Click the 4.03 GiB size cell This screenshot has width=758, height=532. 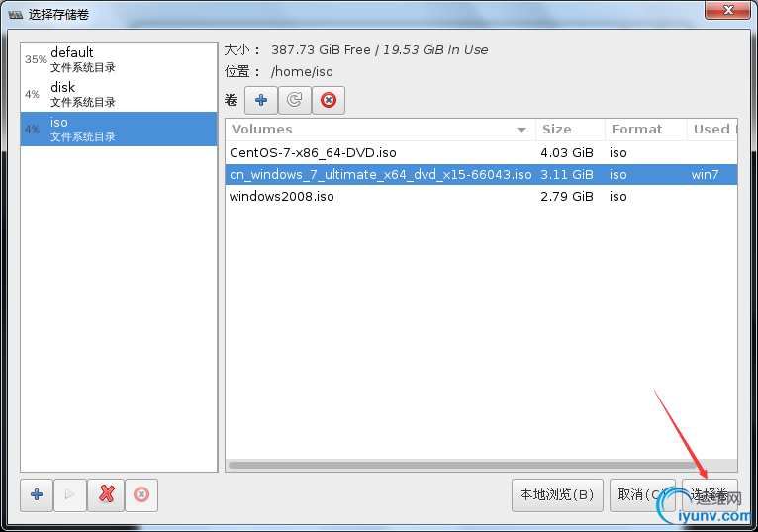[x=567, y=152]
